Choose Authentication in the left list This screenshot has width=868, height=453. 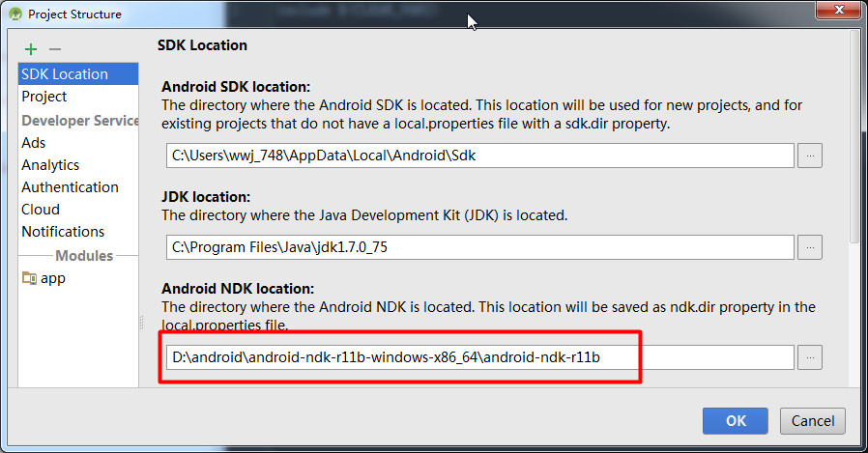coord(70,187)
